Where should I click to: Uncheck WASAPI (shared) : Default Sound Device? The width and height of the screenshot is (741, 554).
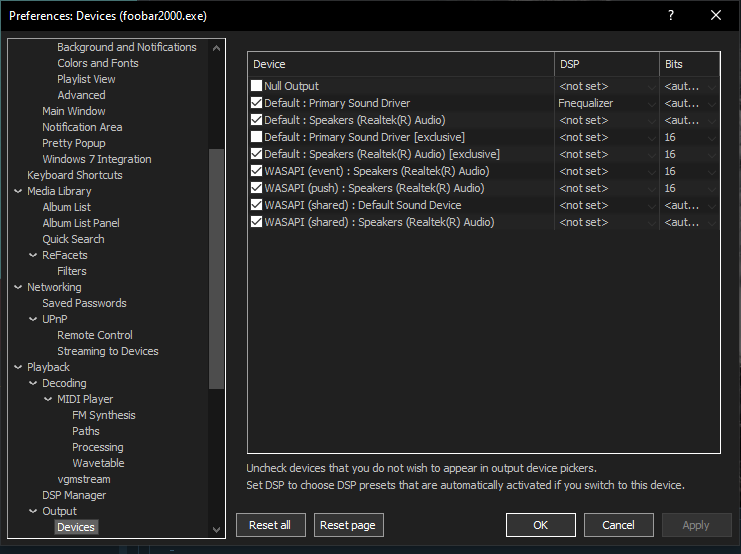tap(257, 205)
